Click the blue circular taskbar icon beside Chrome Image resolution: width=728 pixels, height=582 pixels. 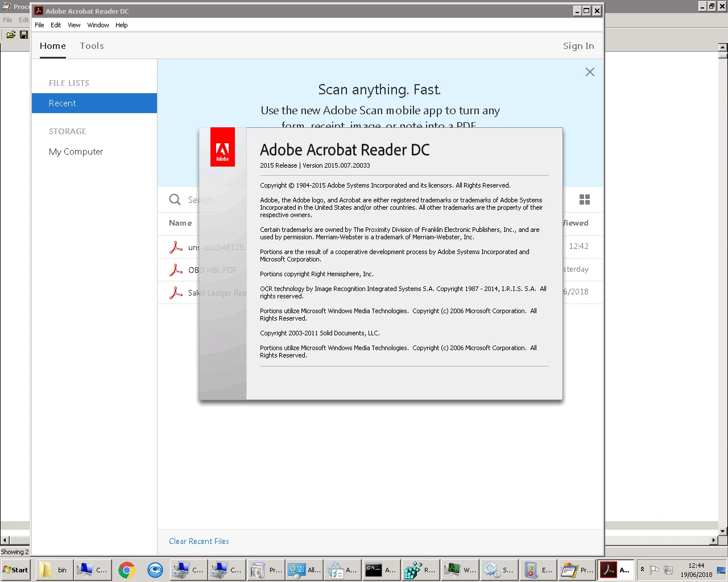pyautogui.click(x=155, y=570)
